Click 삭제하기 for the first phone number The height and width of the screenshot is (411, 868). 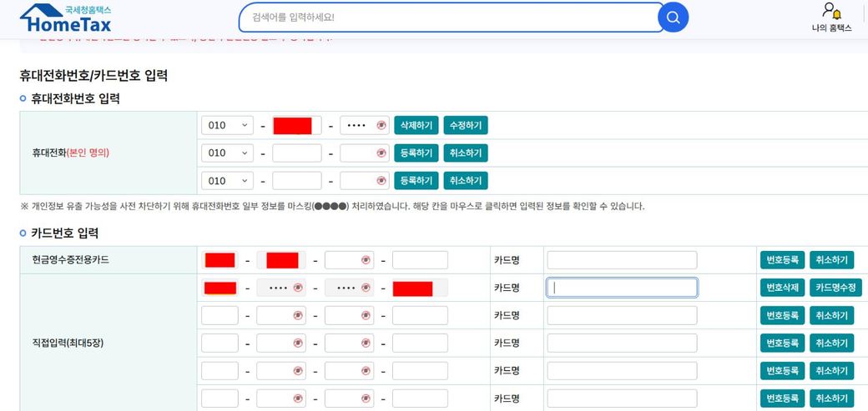pos(416,125)
